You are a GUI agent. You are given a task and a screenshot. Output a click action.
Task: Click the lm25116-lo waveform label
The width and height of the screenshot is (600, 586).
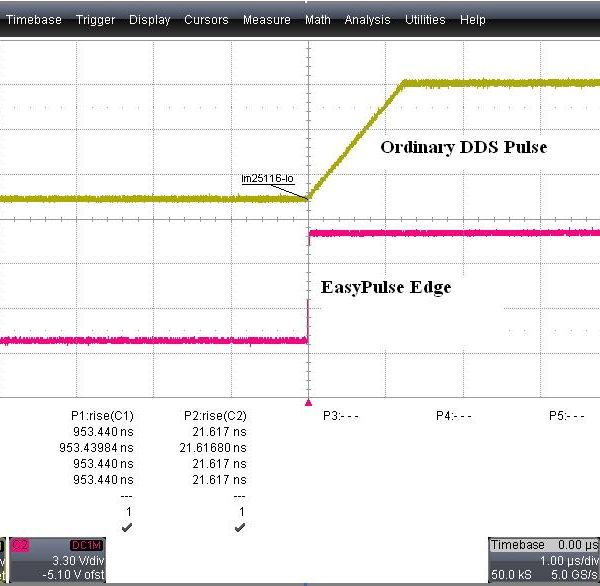tap(268, 179)
